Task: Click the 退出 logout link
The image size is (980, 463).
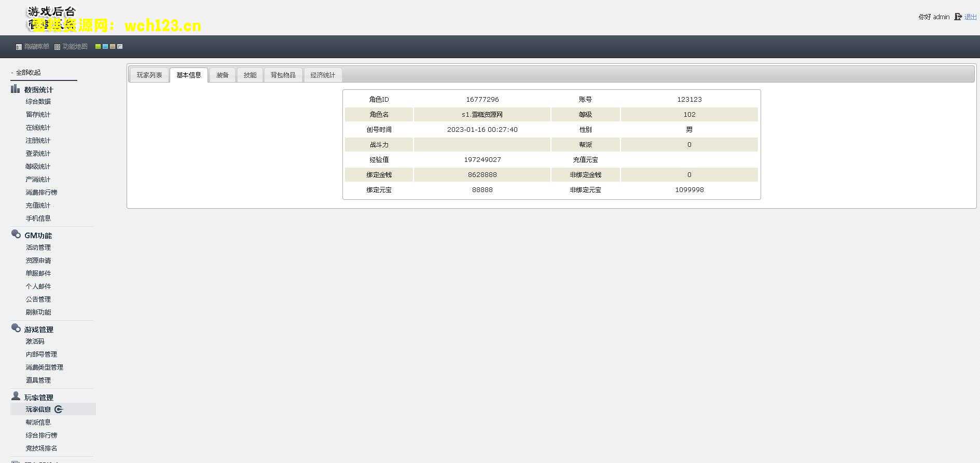Action: tap(970, 17)
